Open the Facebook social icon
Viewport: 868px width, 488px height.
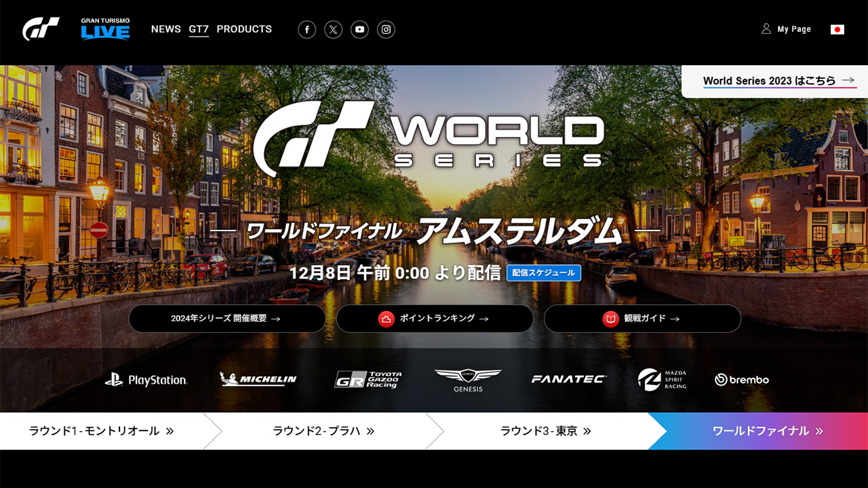click(307, 29)
